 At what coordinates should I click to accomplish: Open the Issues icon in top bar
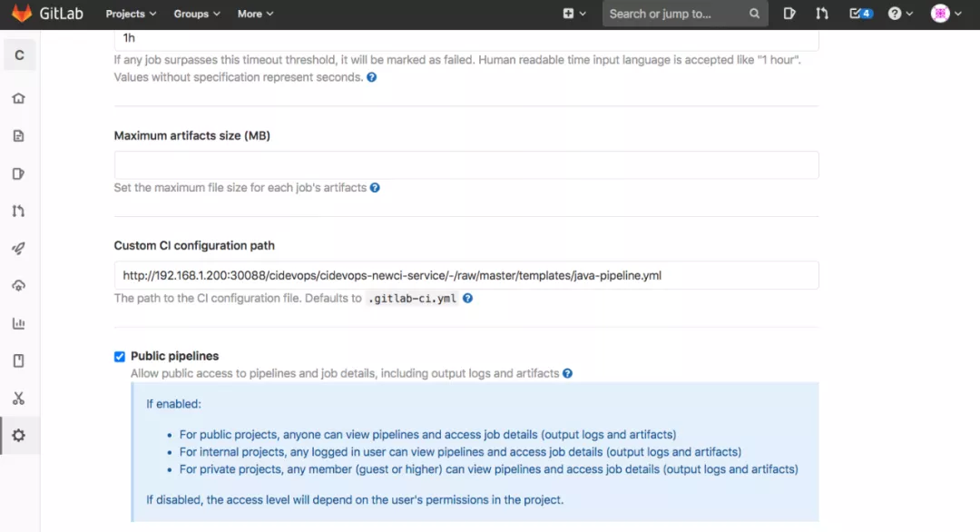tap(789, 14)
